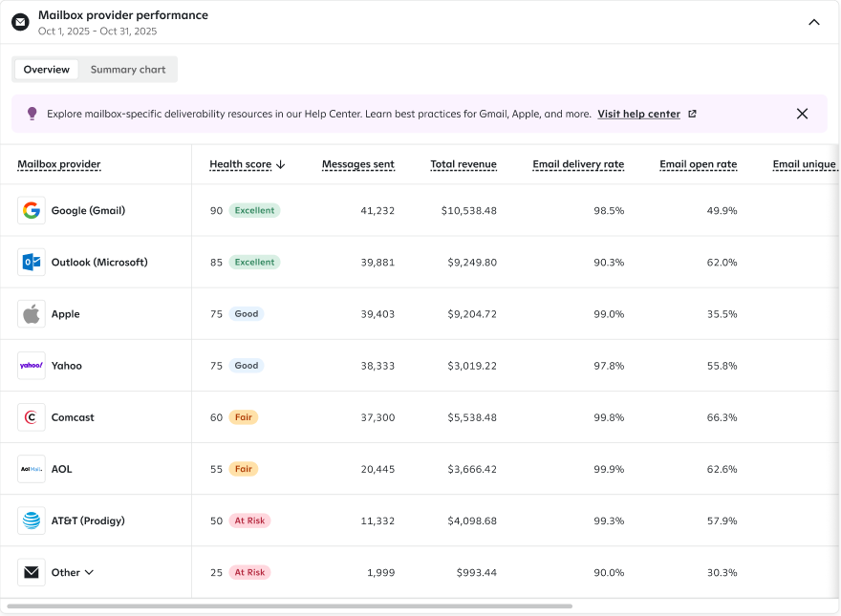
Task: Sort by Messages sent column
Action: (x=357, y=164)
